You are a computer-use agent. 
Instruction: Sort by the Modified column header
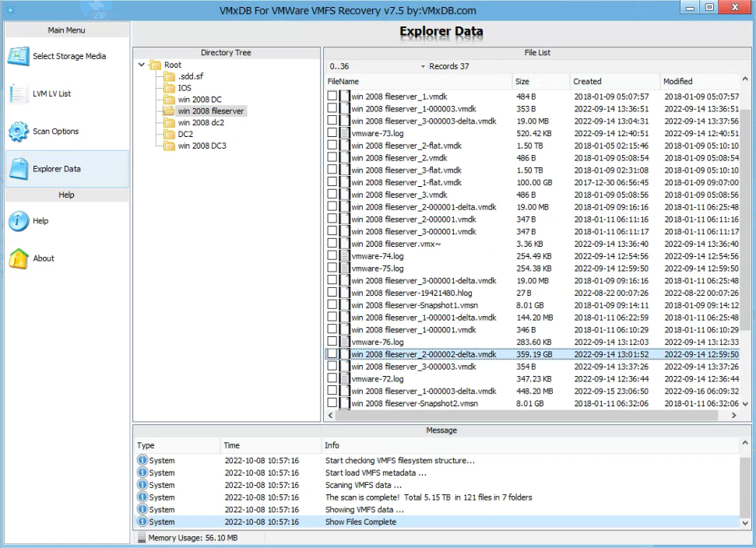coord(700,82)
